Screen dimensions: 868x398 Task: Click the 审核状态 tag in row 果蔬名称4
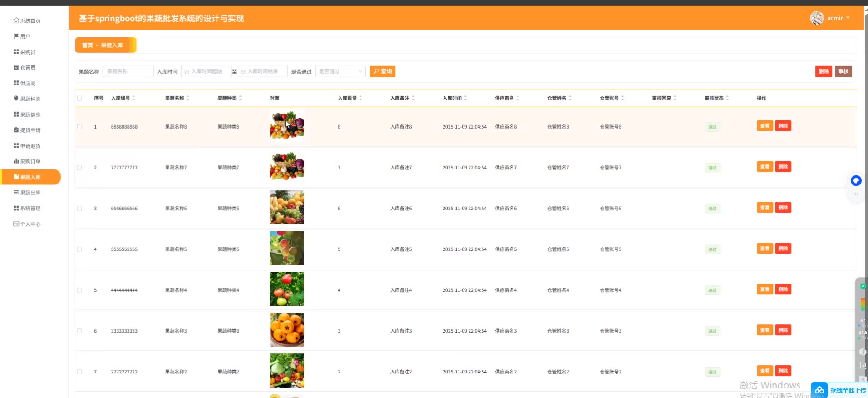712,290
